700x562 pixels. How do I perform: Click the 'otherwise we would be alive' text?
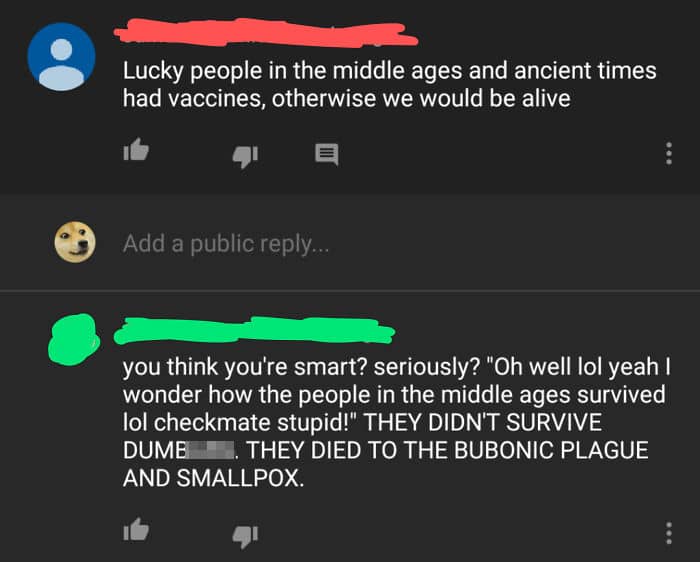[x=421, y=98]
